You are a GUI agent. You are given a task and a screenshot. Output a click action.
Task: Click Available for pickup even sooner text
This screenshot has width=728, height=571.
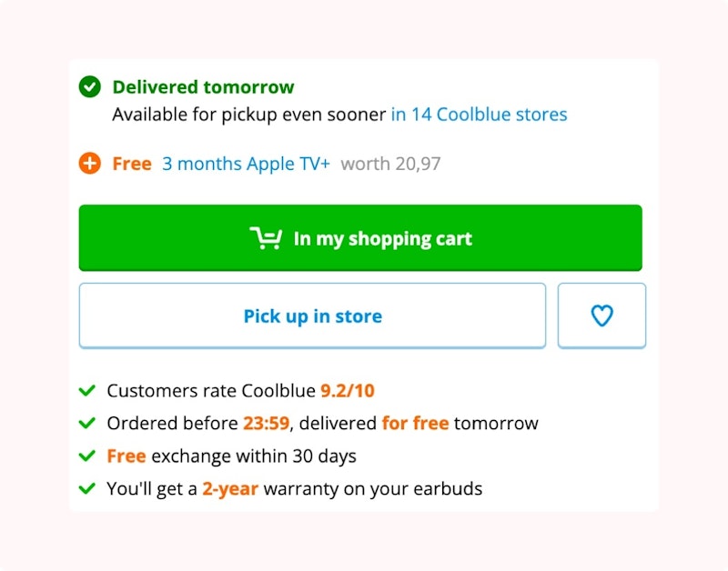click(x=248, y=115)
